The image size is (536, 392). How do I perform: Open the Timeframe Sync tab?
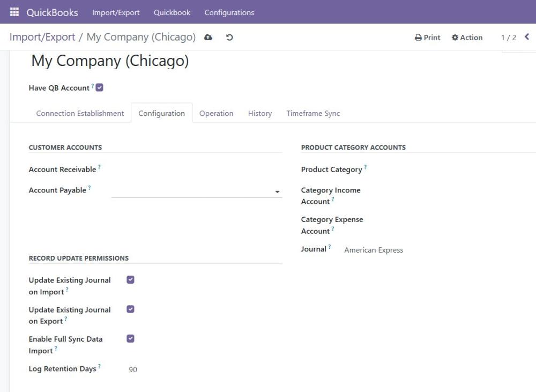coord(313,113)
